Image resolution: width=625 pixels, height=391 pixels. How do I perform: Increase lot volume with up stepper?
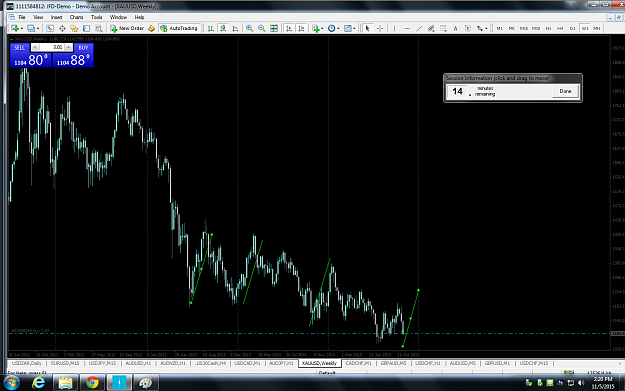[68, 47]
